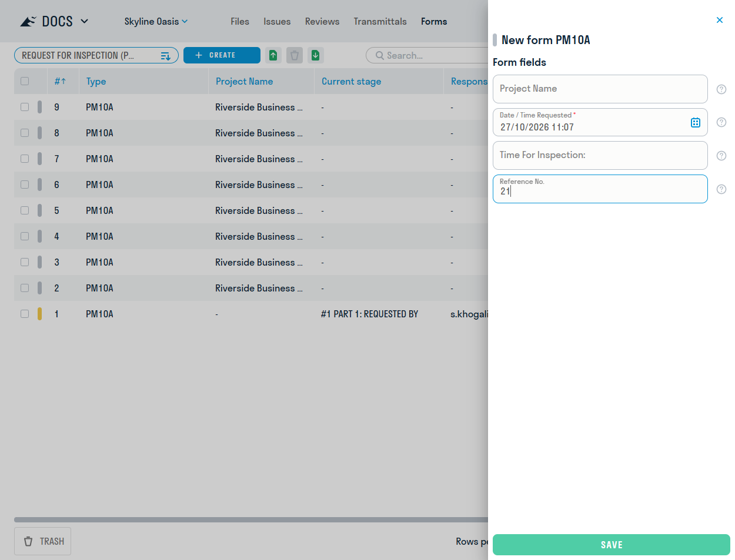Focus the Time For Inspection input field
This screenshot has height=560, width=735.
click(600, 155)
